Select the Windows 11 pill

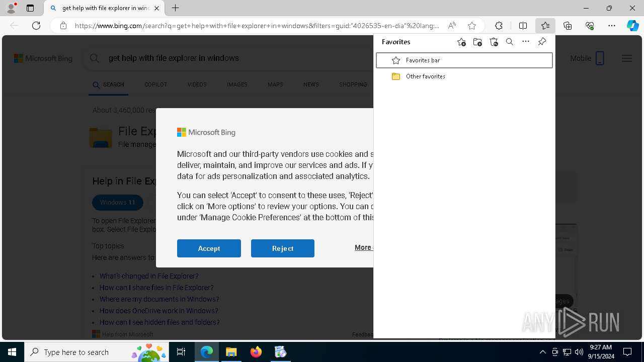118,203
